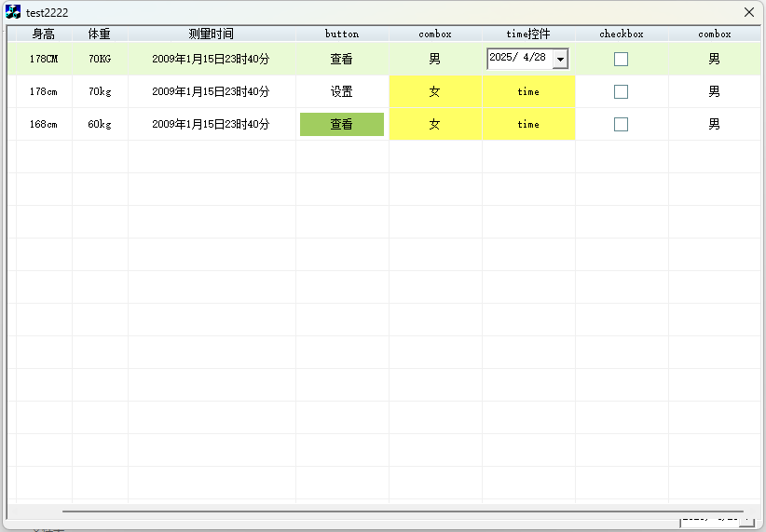Select the 2009年 time cell in 168cm row

(x=211, y=124)
